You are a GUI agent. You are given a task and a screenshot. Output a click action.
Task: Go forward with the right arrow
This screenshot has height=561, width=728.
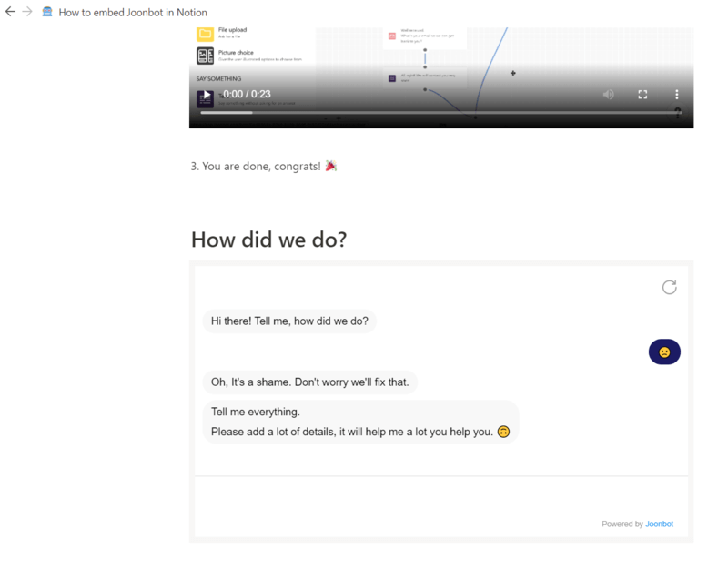pos(27,12)
